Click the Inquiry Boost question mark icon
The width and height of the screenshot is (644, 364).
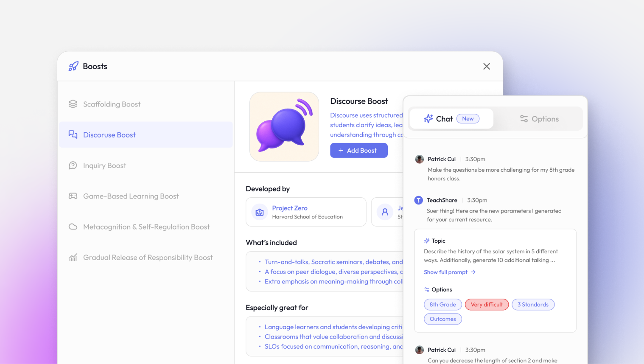[x=73, y=165]
